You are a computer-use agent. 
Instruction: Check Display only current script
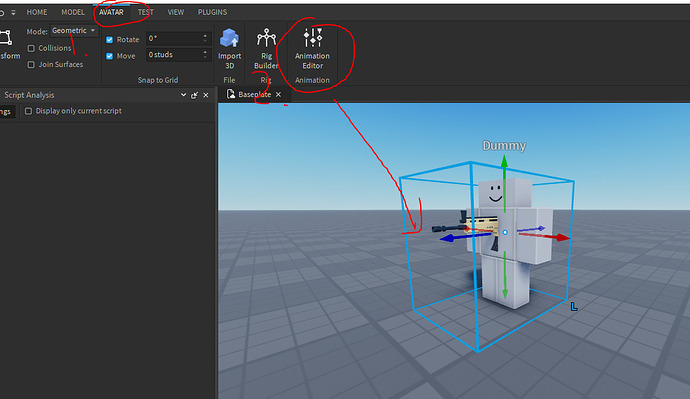pyautogui.click(x=29, y=111)
